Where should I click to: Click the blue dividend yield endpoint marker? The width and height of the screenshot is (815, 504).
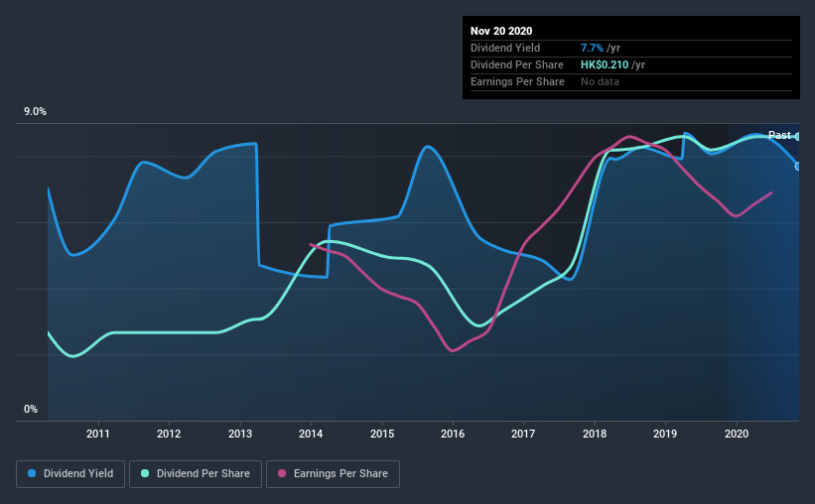tap(797, 167)
